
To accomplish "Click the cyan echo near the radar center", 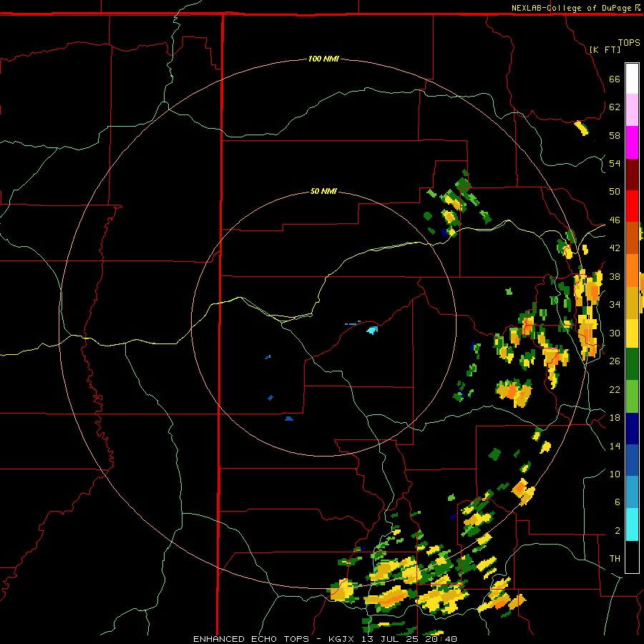I will tap(372, 330).
